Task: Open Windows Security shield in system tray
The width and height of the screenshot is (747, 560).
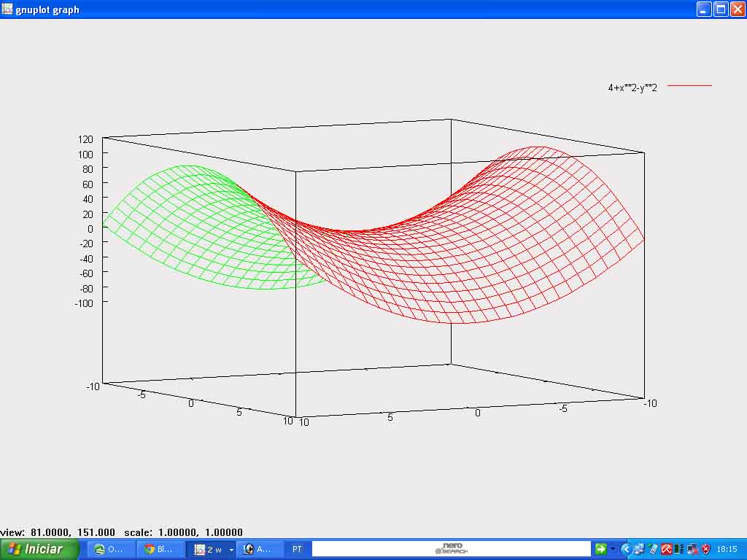Action: click(x=706, y=549)
